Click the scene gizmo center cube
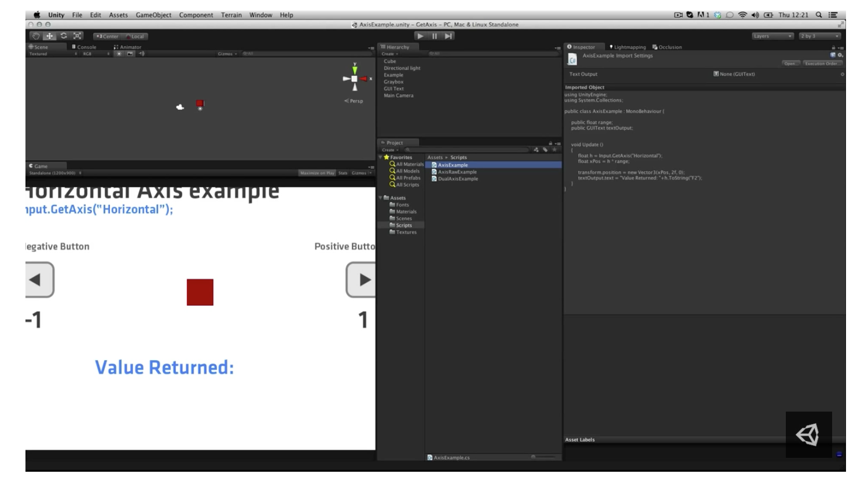The width and height of the screenshot is (868, 496). [x=354, y=79]
